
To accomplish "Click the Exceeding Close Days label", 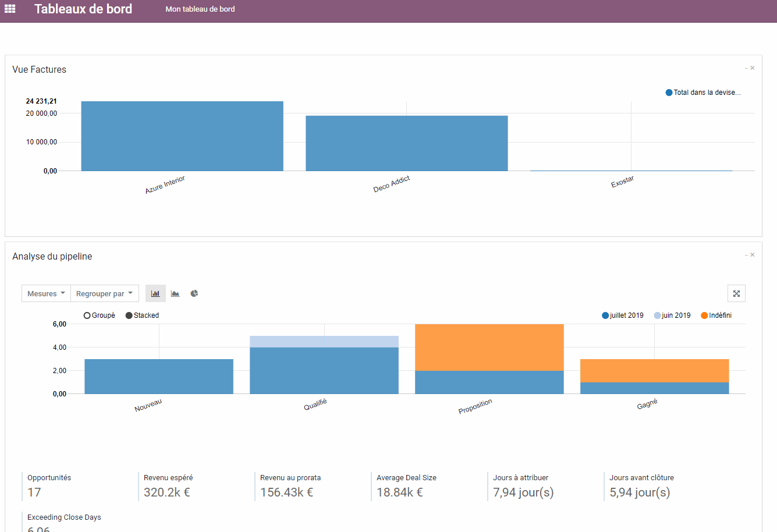I will (64, 517).
